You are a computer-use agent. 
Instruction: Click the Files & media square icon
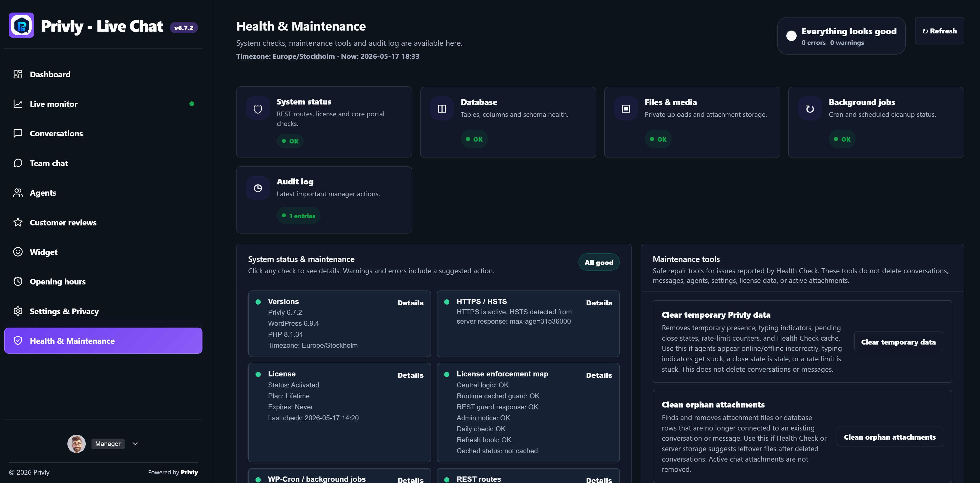click(626, 109)
